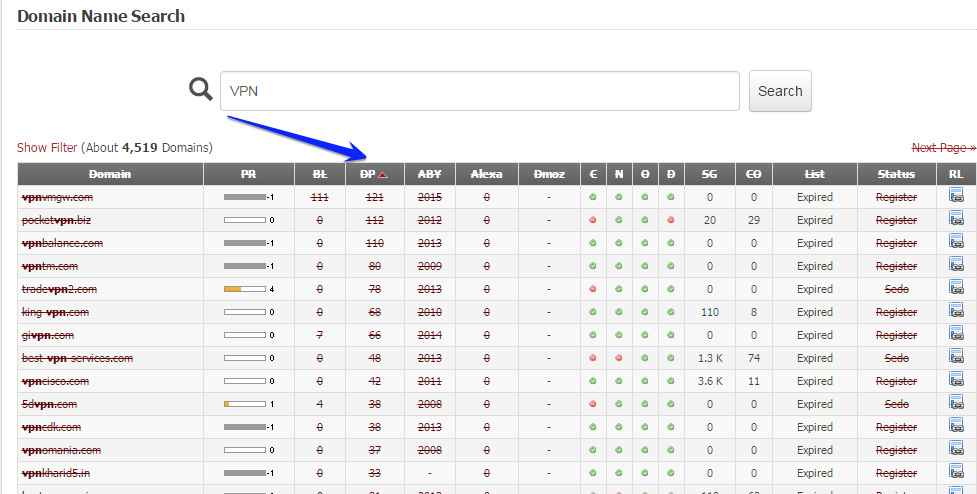The width and height of the screenshot is (977, 494).
Task: Open the vpnkharid5.in domain link
Action: [x=55, y=474]
